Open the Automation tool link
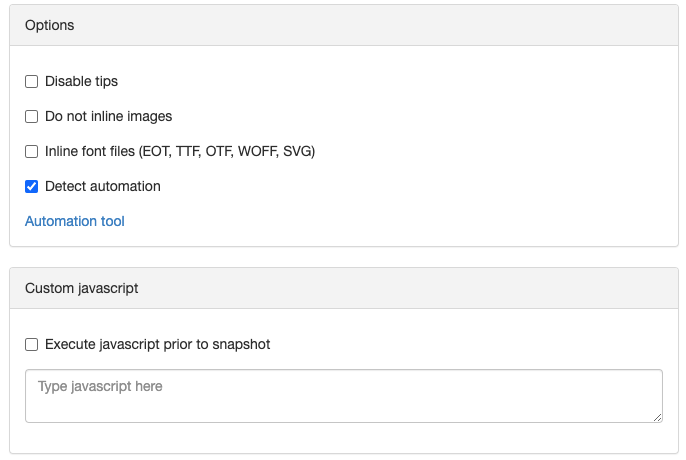The height and width of the screenshot is (460, 686). [75, 221]
